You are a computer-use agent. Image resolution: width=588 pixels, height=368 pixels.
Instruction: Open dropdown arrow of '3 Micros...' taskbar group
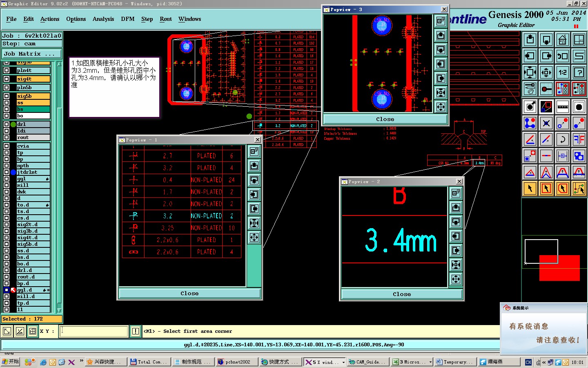tap(430, 362)
